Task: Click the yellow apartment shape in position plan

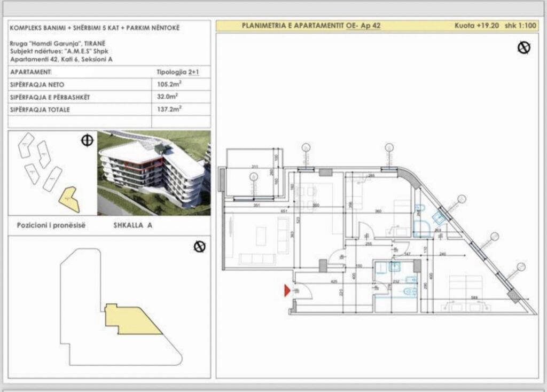Action: point(130,319)
